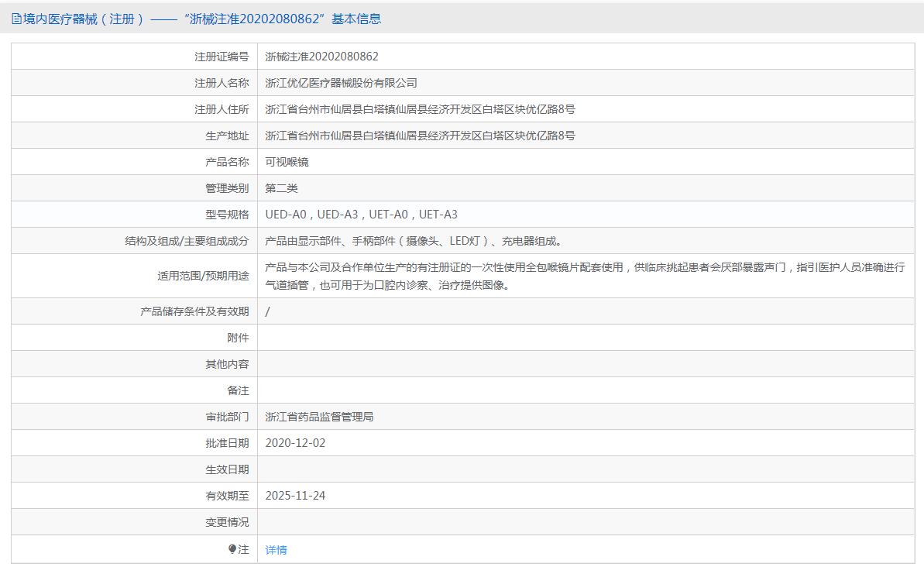
Task: Click the 产品由显示部件 composition text
Action: 414,241
